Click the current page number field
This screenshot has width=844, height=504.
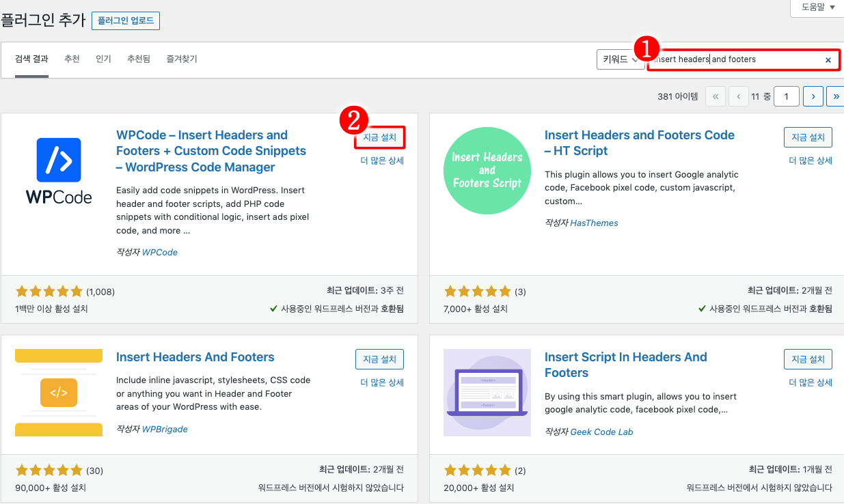(x=787, y=97)
